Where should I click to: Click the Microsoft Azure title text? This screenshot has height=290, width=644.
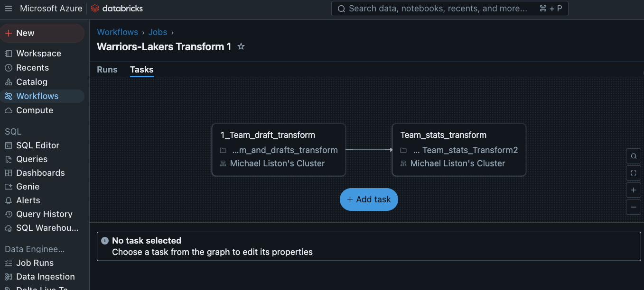coord(51,9)
